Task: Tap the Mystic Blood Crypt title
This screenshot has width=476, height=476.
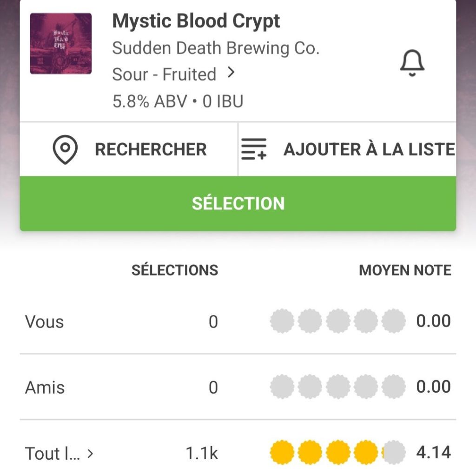Action: pyautogui.click(x=196, y=21)
